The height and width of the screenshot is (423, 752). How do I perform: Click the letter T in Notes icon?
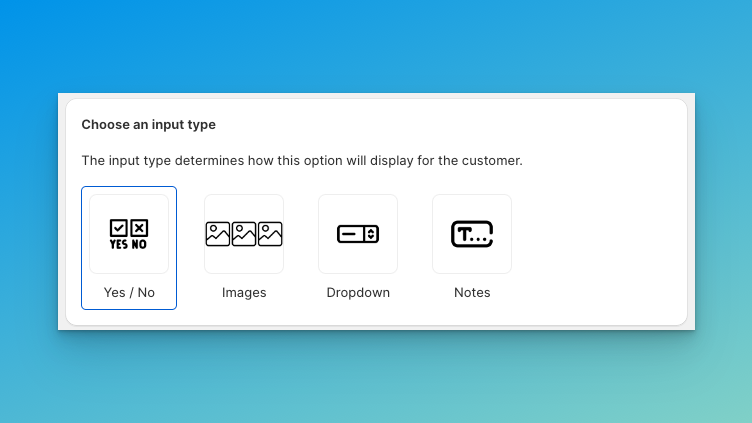point(463,235)
